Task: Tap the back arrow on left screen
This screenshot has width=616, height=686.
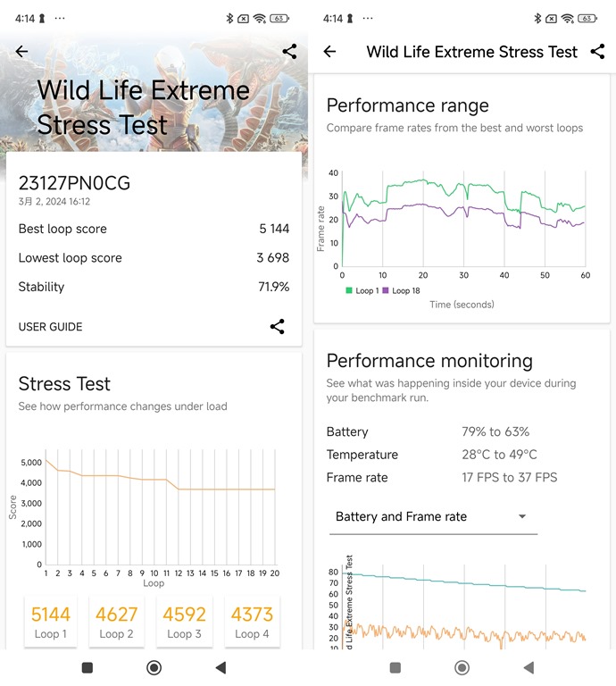Action: (x=22, y=52)
